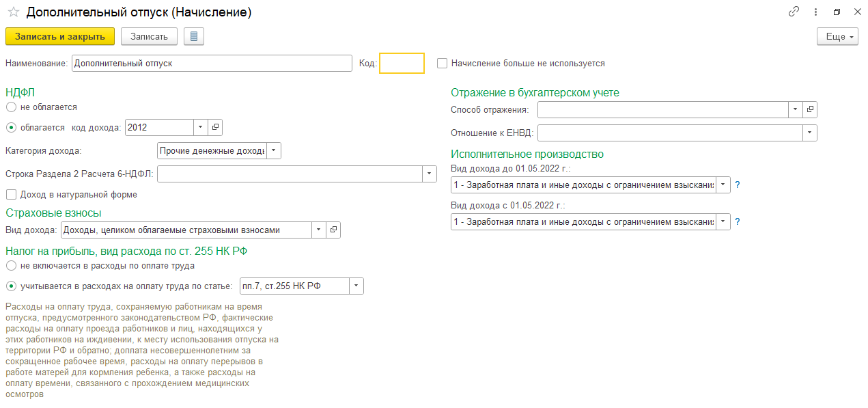This screenshot has width=868, height=408.
Task: Tick the Доход в натуральной форме checkbox
Action: (x=11, y=195)
